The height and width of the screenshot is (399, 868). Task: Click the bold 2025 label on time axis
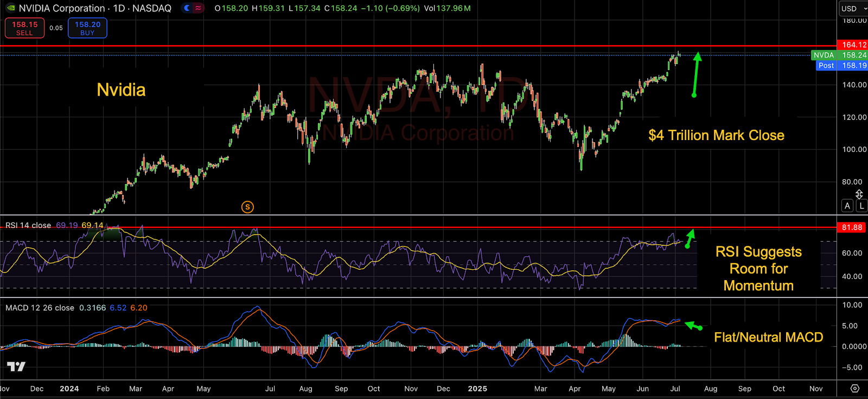[477, 389]
